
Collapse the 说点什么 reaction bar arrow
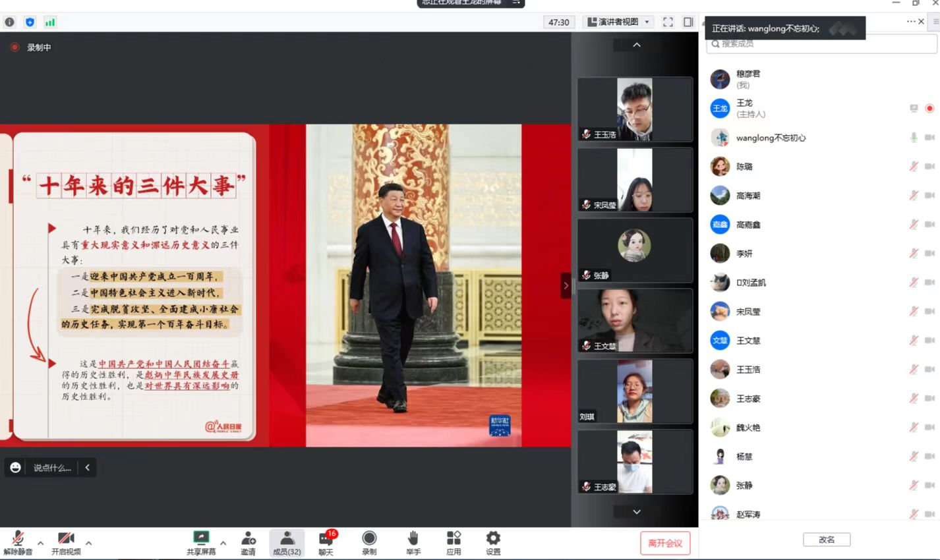tap(87, 467)
